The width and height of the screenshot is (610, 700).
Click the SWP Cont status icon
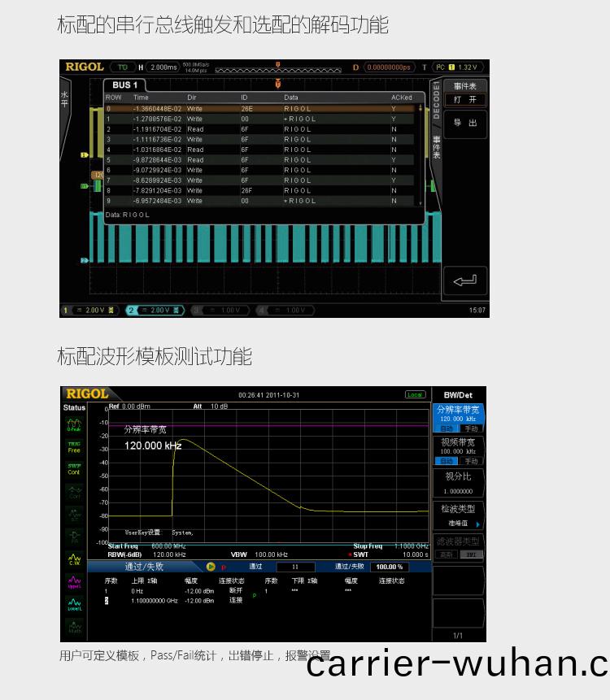[74, 469]
